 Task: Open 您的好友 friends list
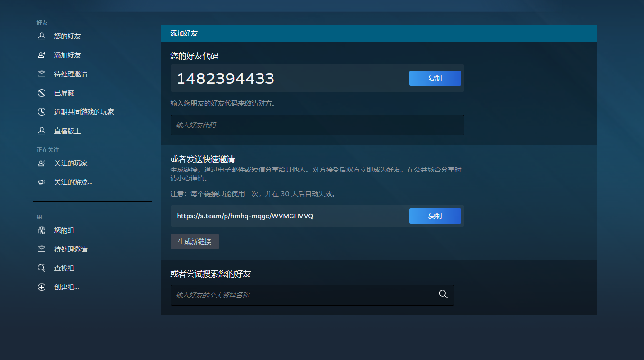[x=67, y=36]
